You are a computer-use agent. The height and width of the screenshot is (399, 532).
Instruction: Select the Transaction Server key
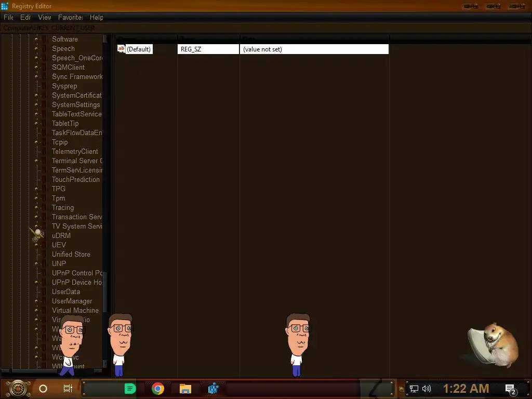tap(77, 217)
